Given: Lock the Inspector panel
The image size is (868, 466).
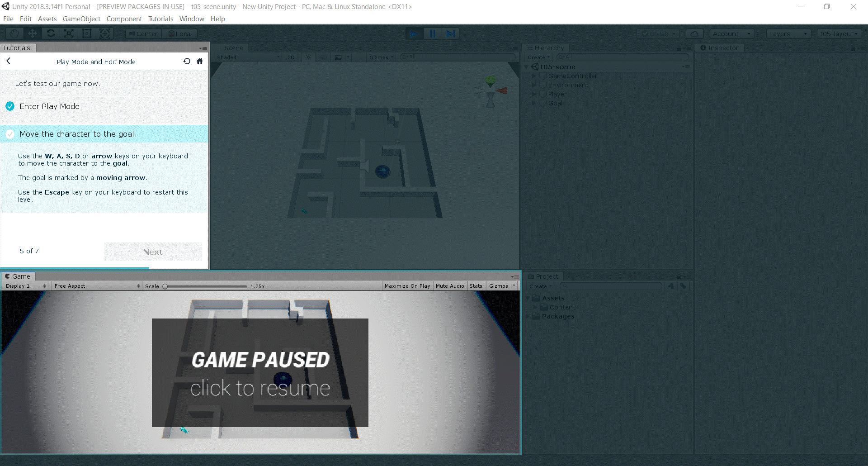Looking at the screenshot, I should tap(853, 48).
